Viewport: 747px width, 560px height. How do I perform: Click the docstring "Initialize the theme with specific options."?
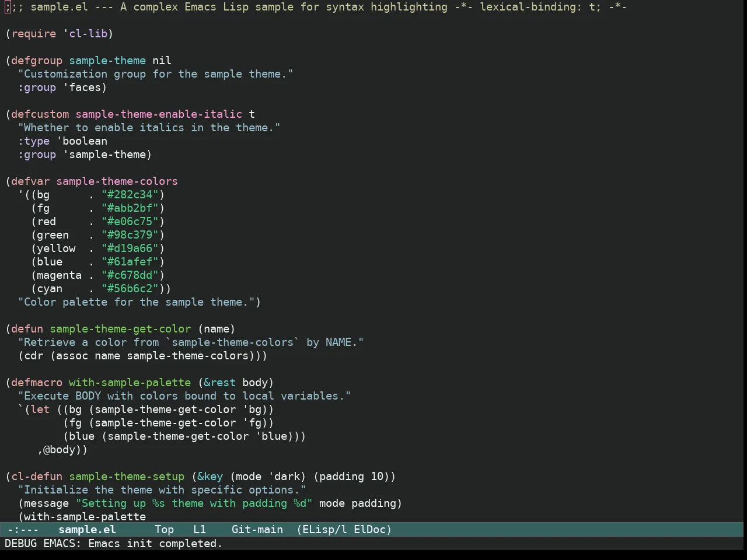[162, 490]
